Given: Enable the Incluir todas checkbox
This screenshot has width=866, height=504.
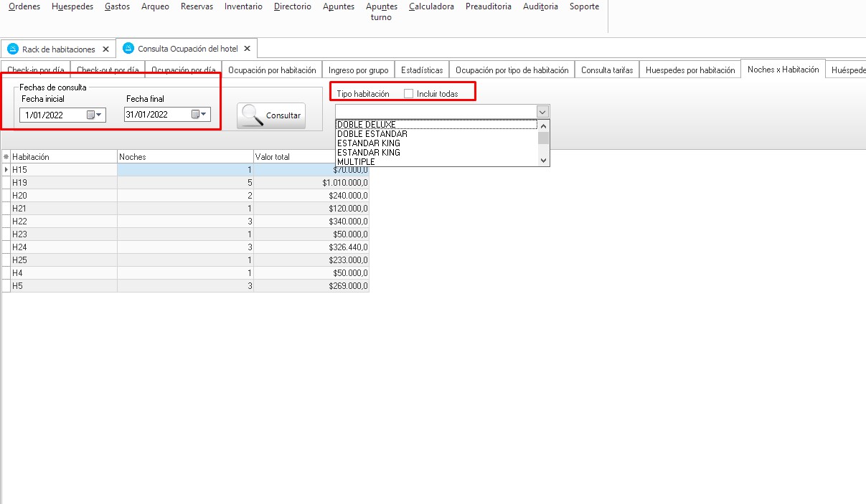Looking at the screenshot, I should pyautogui.click(x=409, y=94).
